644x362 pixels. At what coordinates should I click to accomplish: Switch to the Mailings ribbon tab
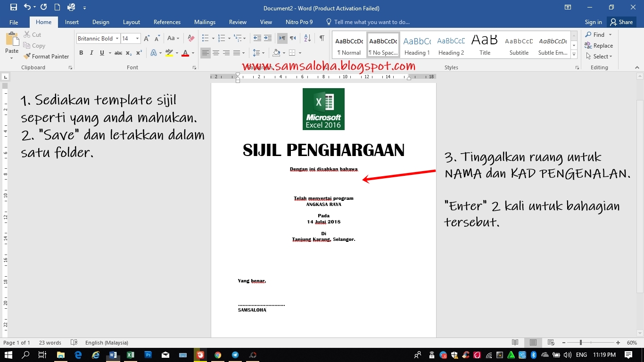click(205, 22)
